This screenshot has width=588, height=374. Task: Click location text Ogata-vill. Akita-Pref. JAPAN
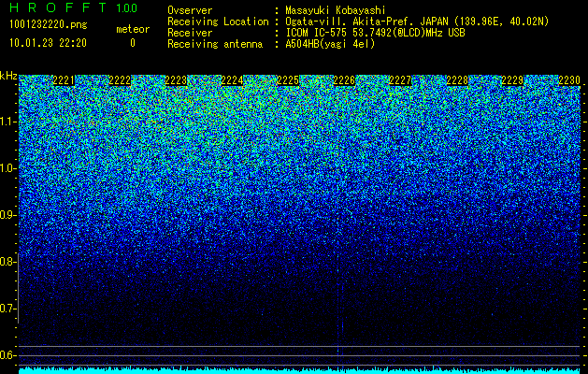(x=366, y=22)
